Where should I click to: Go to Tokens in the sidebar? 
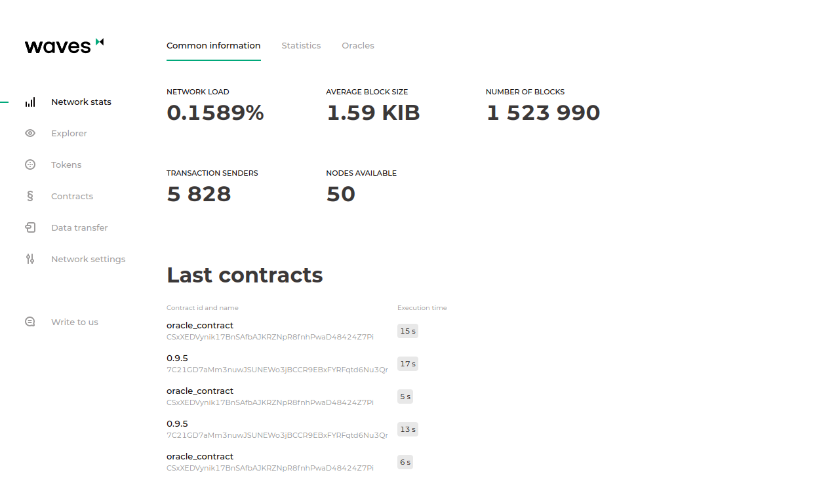(66, 165)
